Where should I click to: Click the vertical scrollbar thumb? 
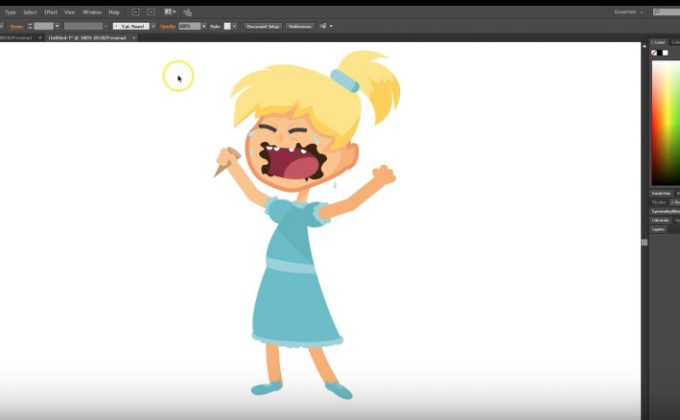pyautogui.click(x=644, y=243)
